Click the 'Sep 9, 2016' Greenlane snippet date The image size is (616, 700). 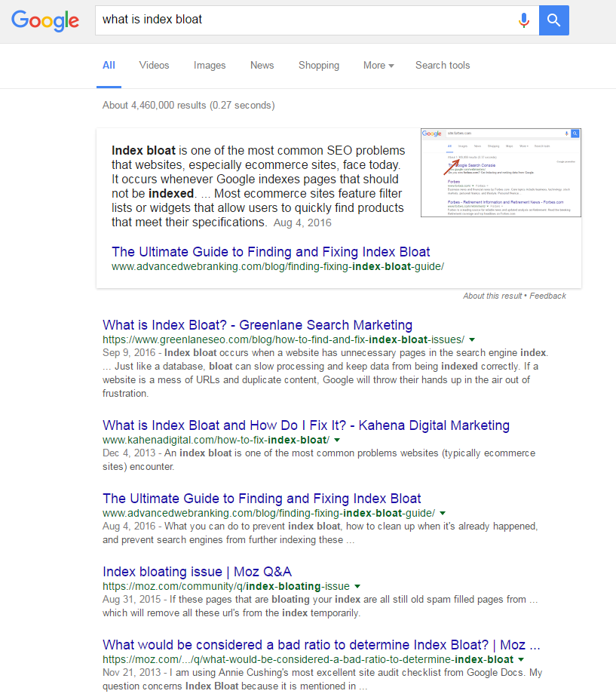(x=129, y=353)
